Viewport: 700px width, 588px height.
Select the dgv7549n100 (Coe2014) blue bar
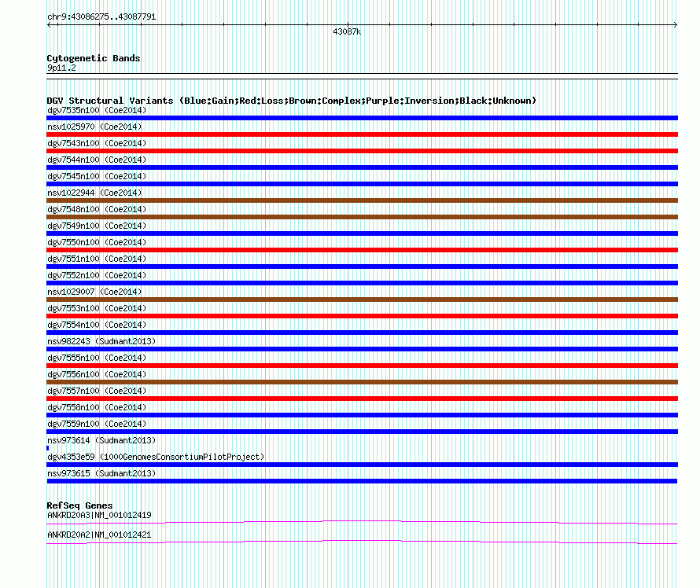[362, 233]
